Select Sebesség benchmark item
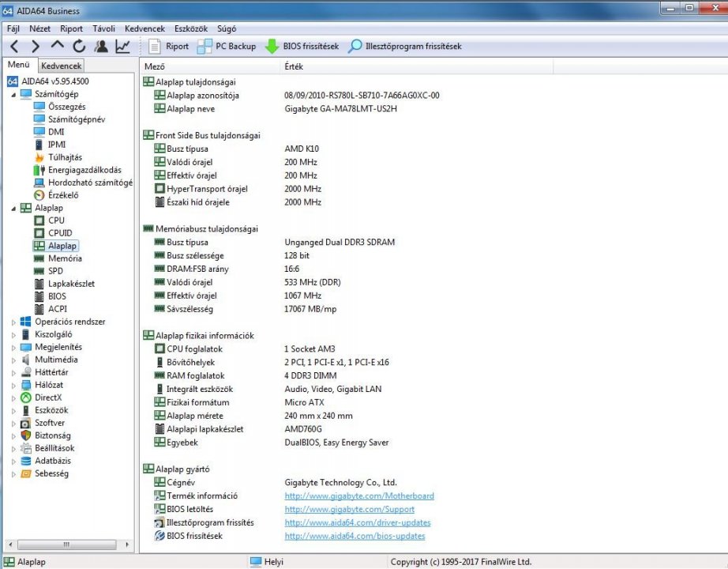 (x=44, y=473)
